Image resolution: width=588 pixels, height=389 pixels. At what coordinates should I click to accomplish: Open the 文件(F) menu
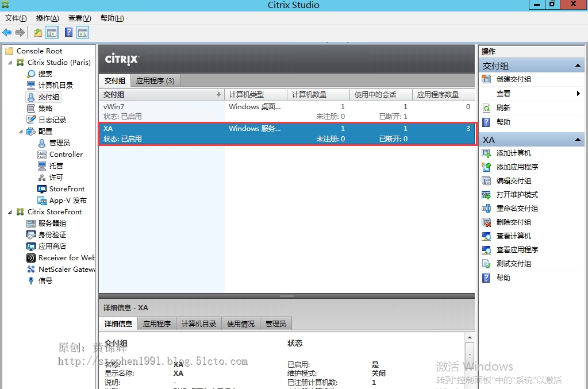click(x=16, y=18)
